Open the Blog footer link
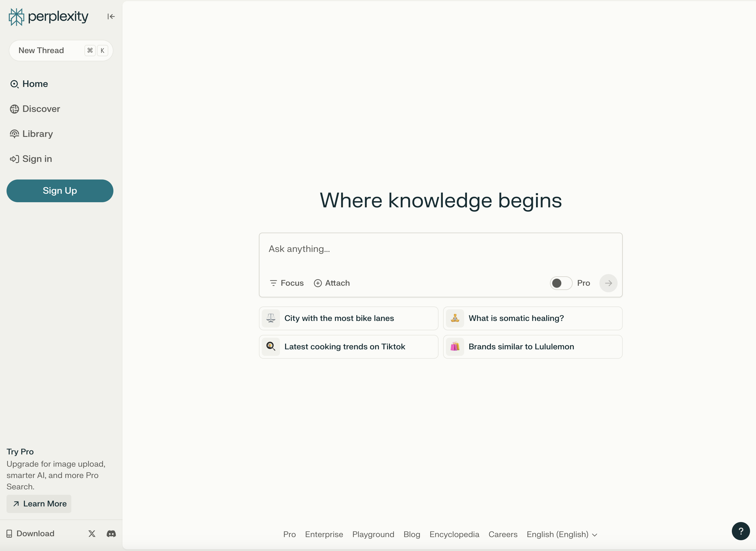 (412, 534)
